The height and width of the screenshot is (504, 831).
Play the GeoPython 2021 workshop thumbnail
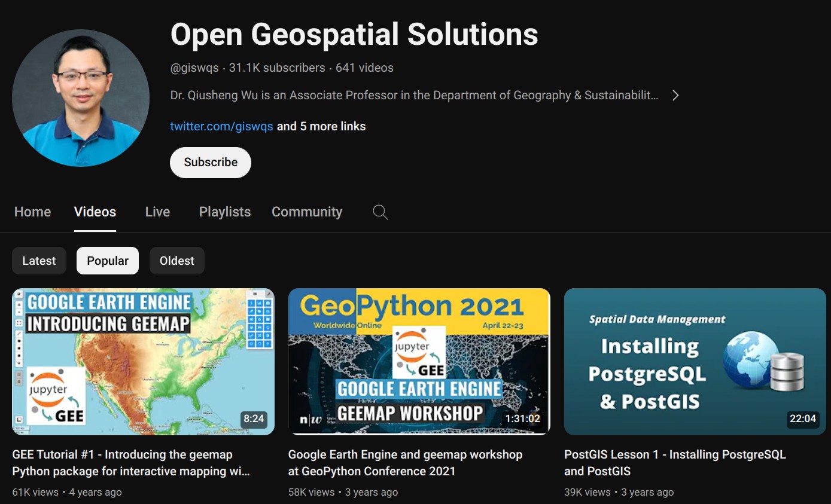(x=419, y=362)
